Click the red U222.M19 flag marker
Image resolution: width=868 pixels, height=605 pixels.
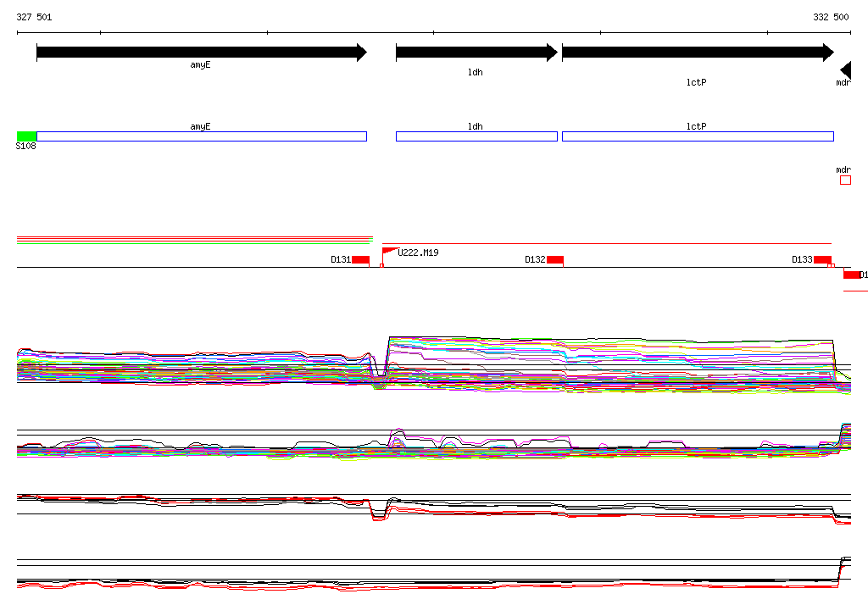(390, 252)
